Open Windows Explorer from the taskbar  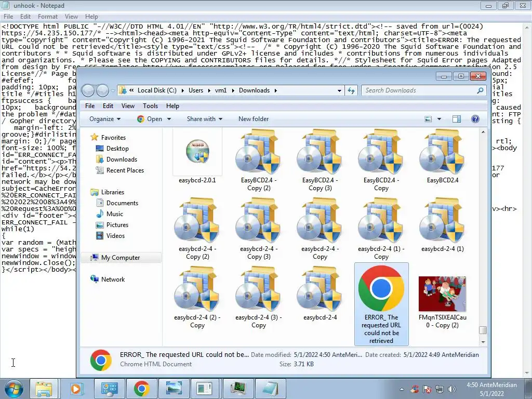click(x=44, y=389)
